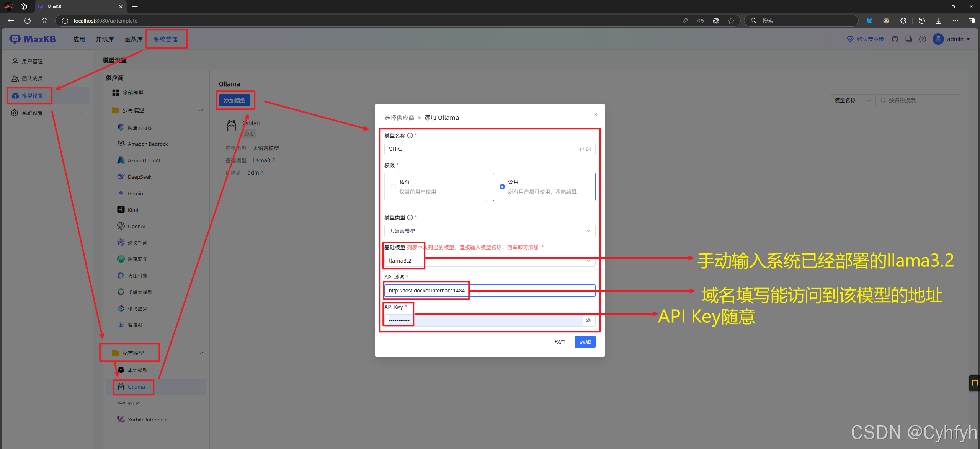Screen dimensions: 980x449
Task: Switch to the 应用 tab
Action: click(79, 39)
